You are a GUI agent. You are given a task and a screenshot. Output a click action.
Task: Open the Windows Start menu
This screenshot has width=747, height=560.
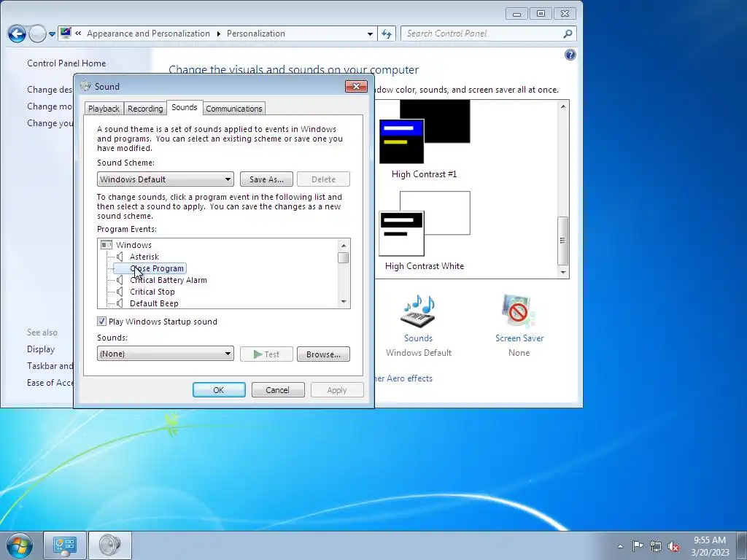(x=19, y=545)
